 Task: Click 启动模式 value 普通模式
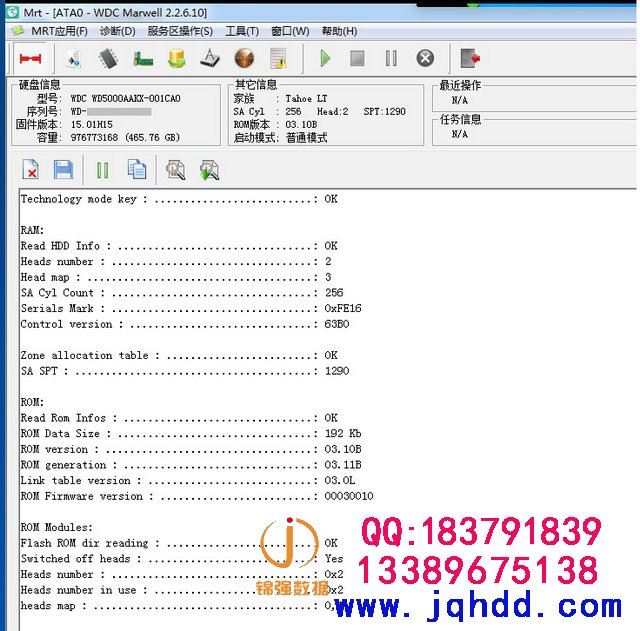306,138
